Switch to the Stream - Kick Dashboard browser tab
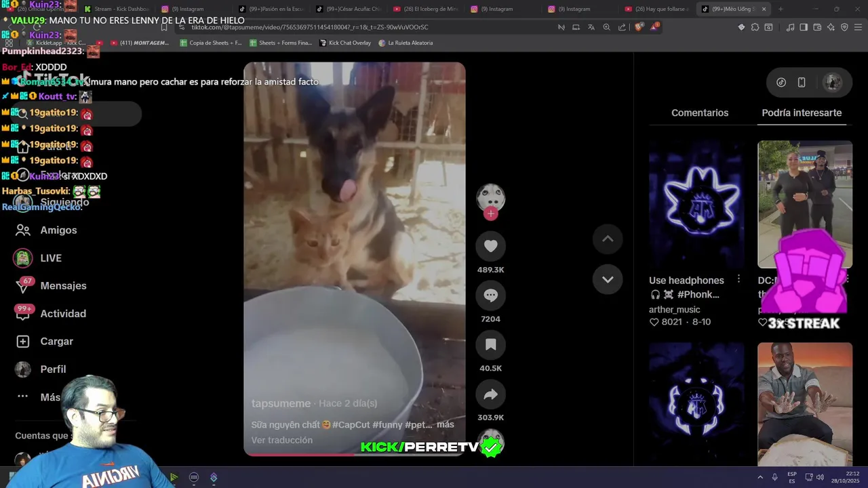 (x=117, y=9)
